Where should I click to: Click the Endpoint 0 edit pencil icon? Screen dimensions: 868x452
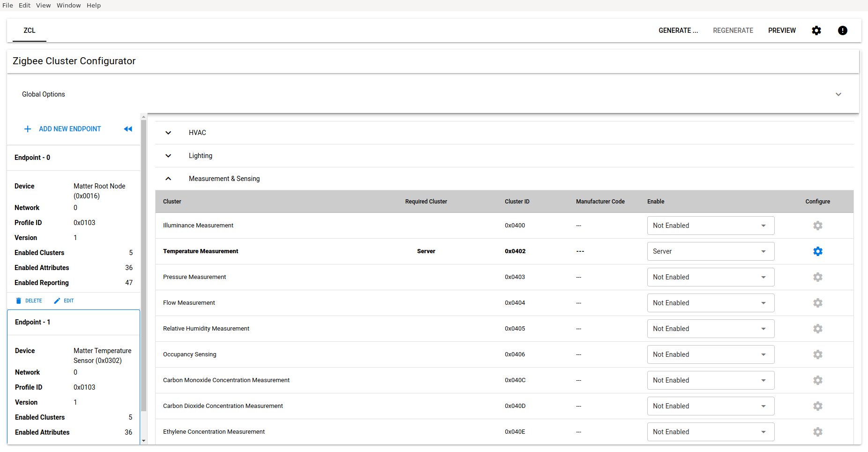point(57,301)
